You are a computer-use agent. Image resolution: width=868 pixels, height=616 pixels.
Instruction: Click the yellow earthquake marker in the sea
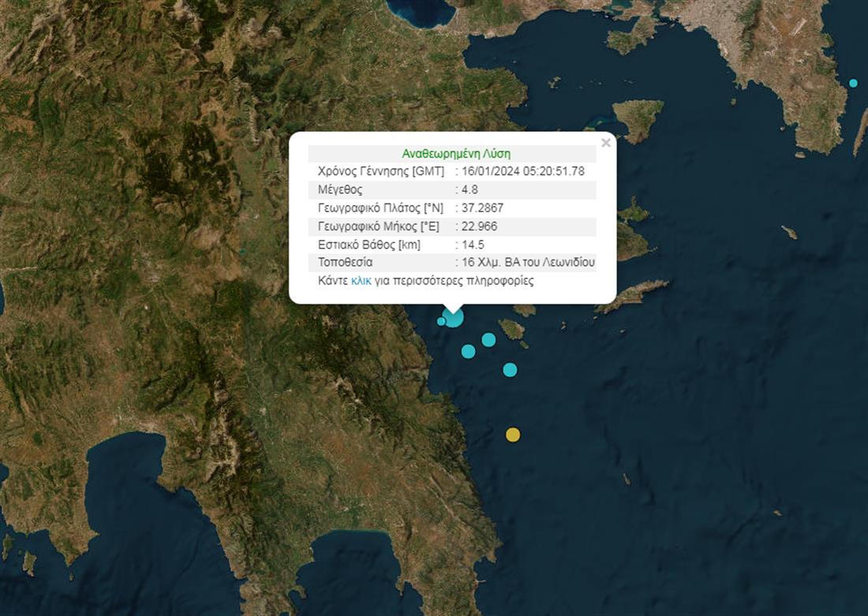[x=513, y=435]
